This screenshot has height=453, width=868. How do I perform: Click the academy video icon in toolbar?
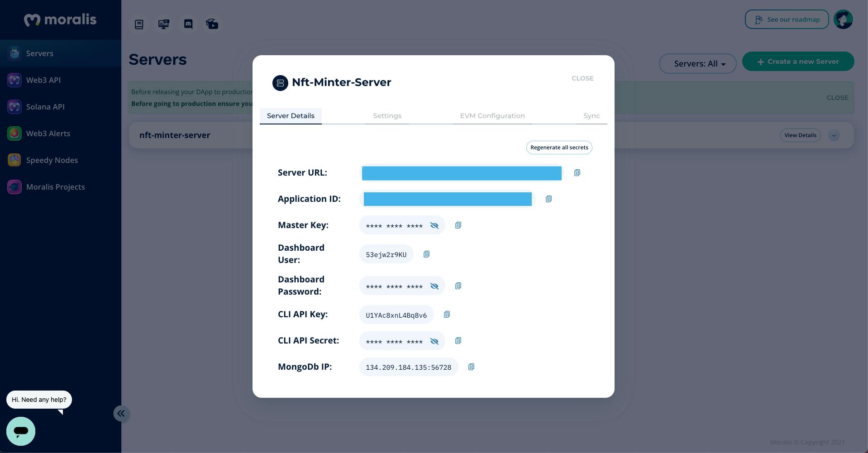[212, 24]
